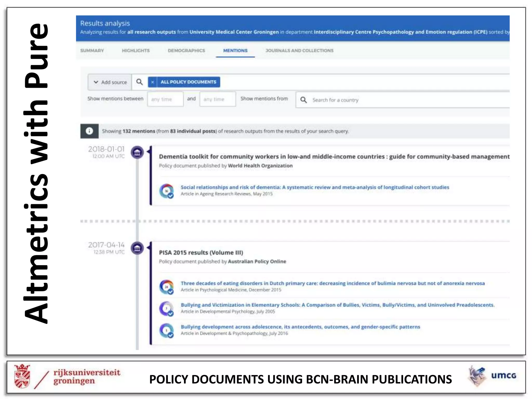Viewport: 532px width, 399px height.
Task: Click policy icon for 2017-04-14 entry
Action: coord(137,248)
